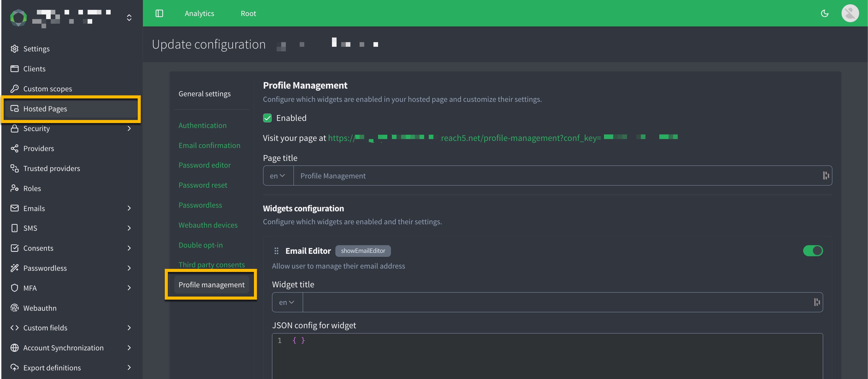Click the sidebar panel toggle in the header
This screenshot has width=868, height=379.
click(x=159, y=13)
